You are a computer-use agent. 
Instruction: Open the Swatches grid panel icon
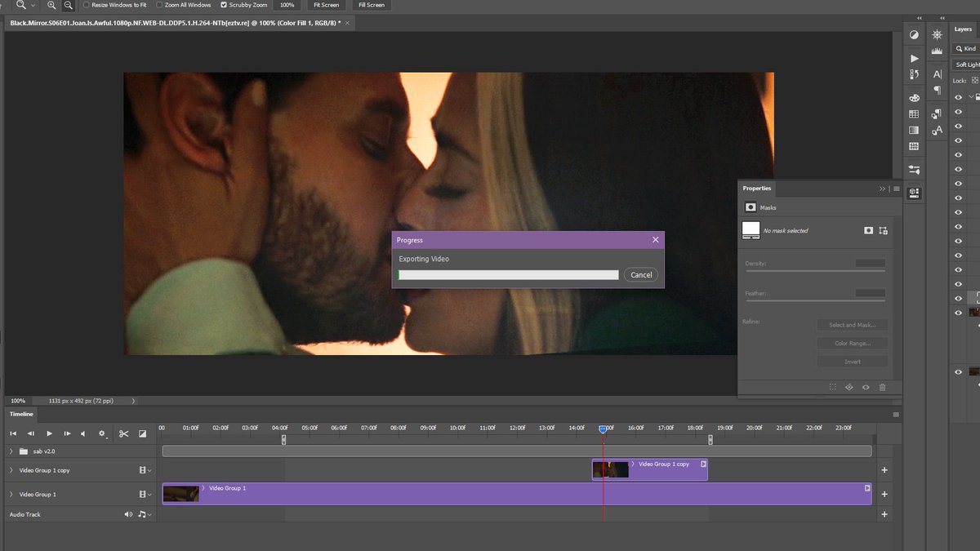pos(914,114)
